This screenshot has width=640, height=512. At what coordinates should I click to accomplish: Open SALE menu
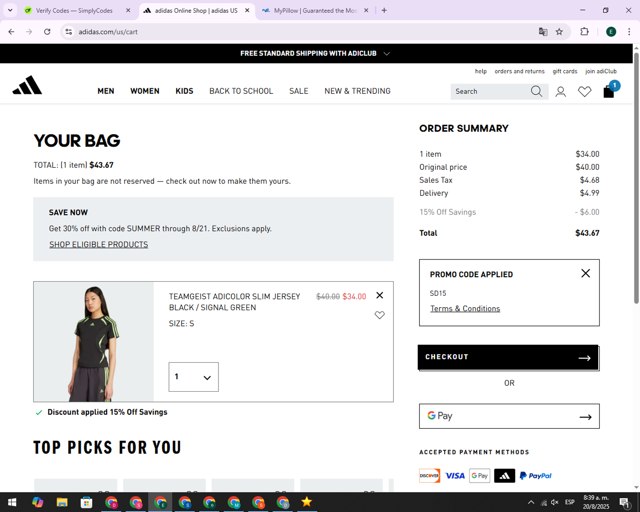point(298,91)
